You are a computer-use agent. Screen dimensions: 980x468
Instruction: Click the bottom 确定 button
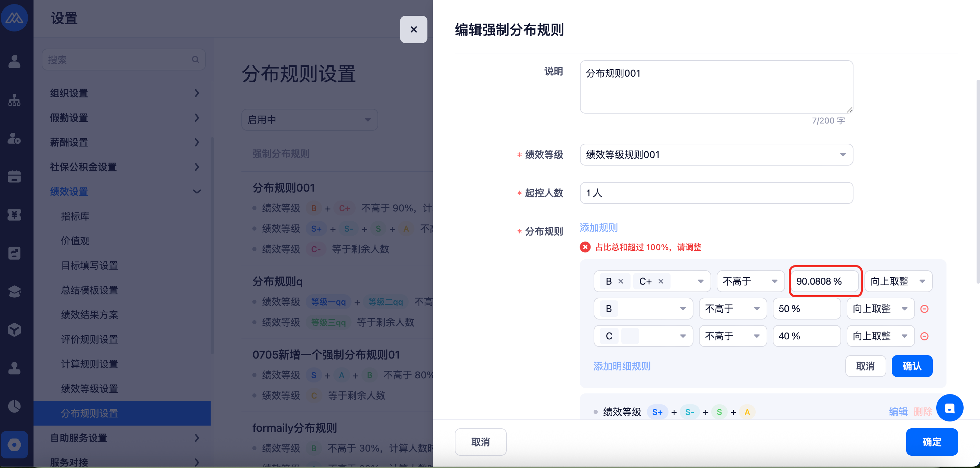click(932, 442)
